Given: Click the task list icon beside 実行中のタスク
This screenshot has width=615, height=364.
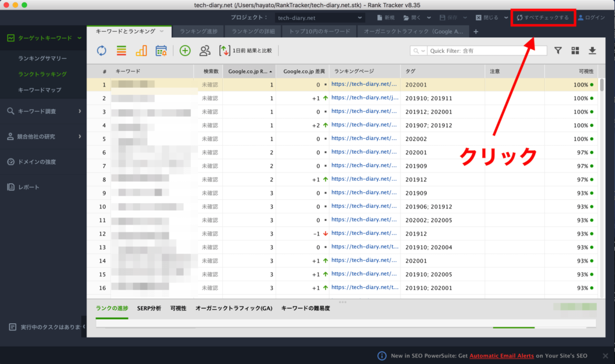Looking at the screenshot, I should 13,327.
